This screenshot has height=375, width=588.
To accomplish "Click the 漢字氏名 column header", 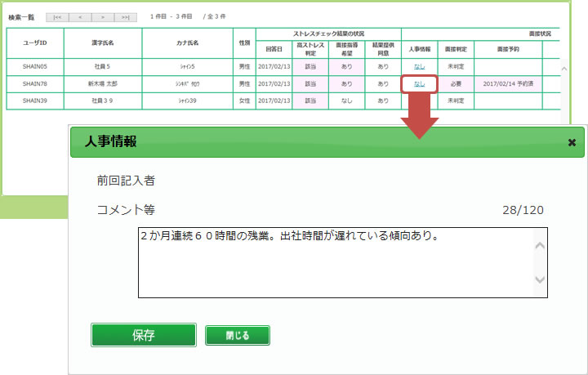I will point(103,43).
